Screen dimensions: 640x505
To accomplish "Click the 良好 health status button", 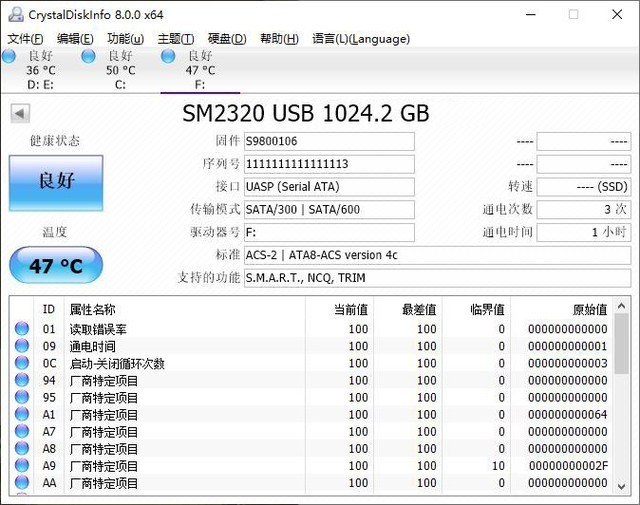I will [x=56, y=183].
